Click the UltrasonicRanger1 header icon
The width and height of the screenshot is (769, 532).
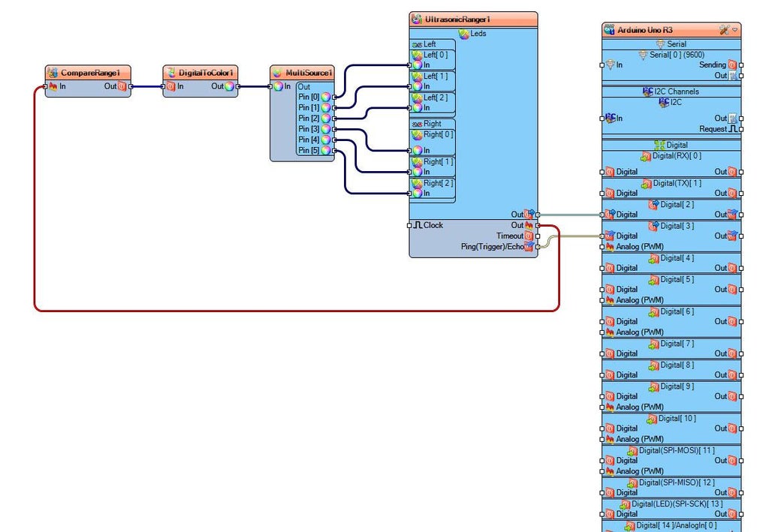coord(416,19)
